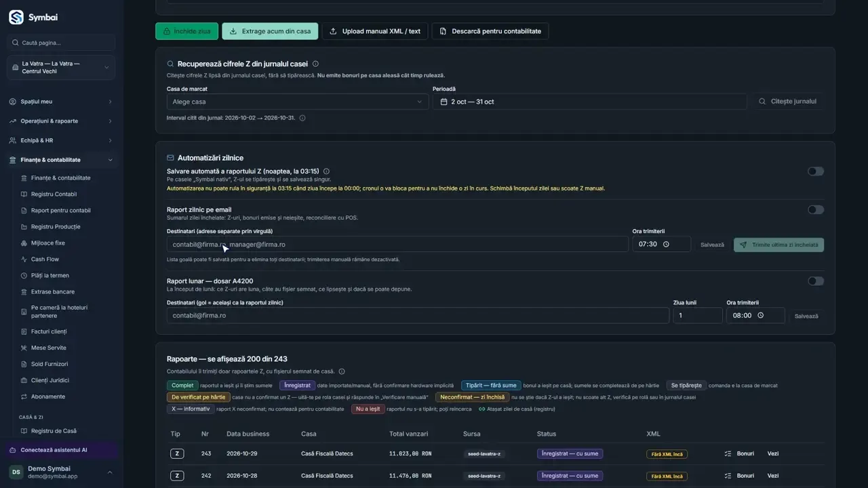The width and height of the screenshot is (868, 488).
Task: Click the Ziua lunii number field
Action: pyautogui.click(x=698, y=315)
